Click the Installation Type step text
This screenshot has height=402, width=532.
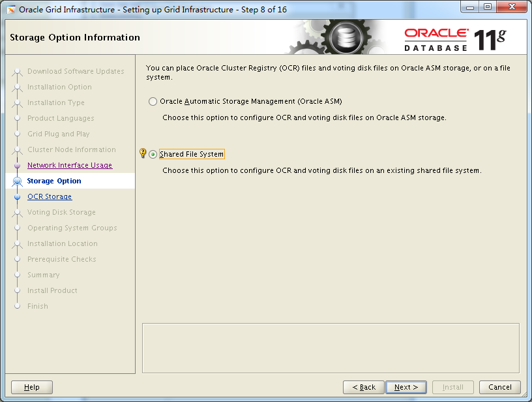[x=56, y=102]
